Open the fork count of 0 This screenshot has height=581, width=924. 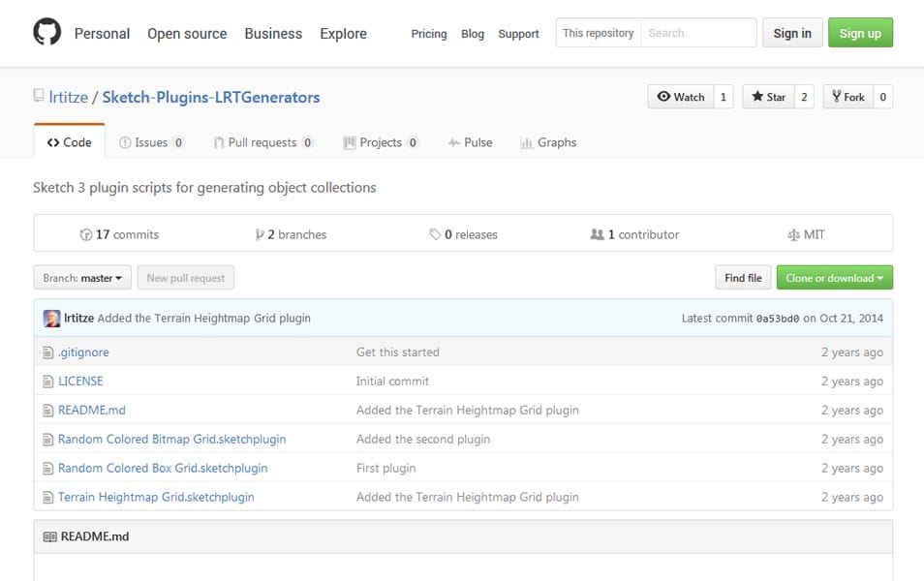tap(882, 97)
